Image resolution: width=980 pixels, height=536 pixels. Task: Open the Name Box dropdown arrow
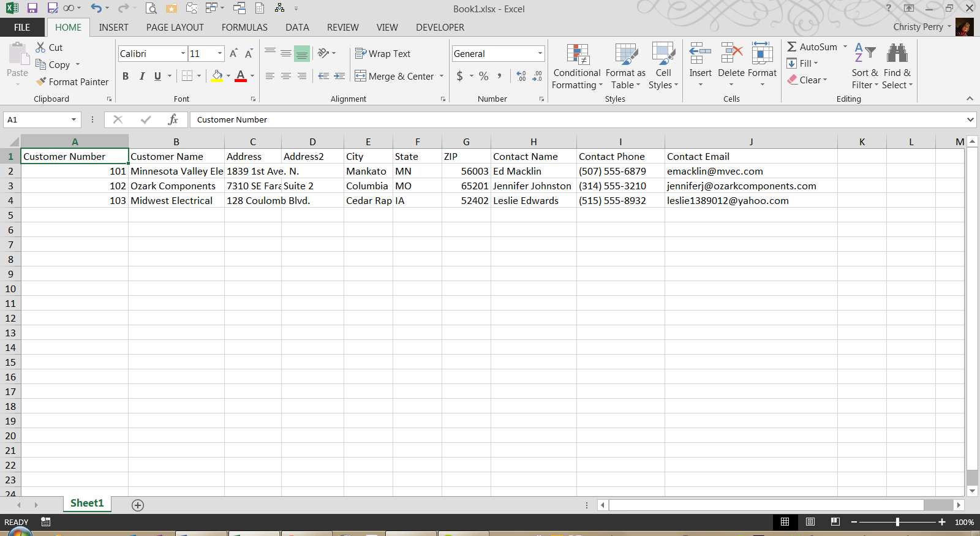(74, 119)
